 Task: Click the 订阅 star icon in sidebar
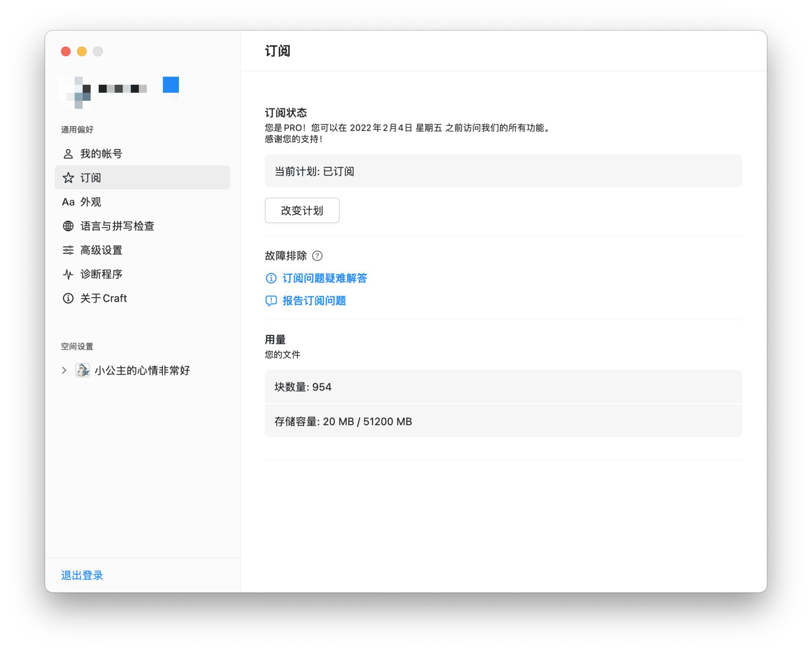point(69,178)
